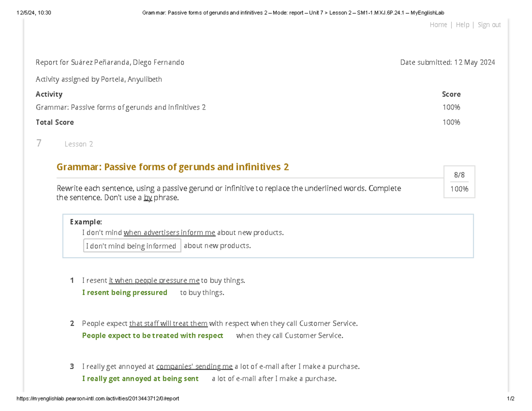Click the underlined 'by' in instructions

(x=148, y=198)
